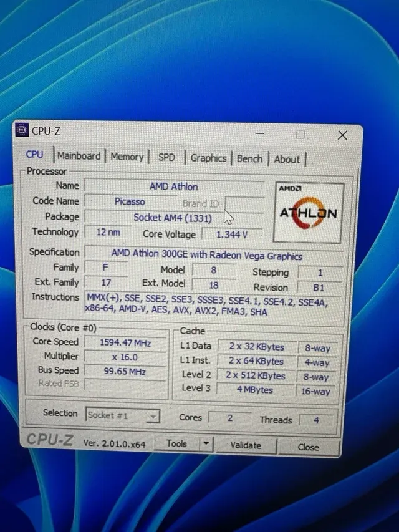Screen dimensions: 399x532
Task: Click the CPU-Z app icon in title bar
Action: (x=22, y=130)
